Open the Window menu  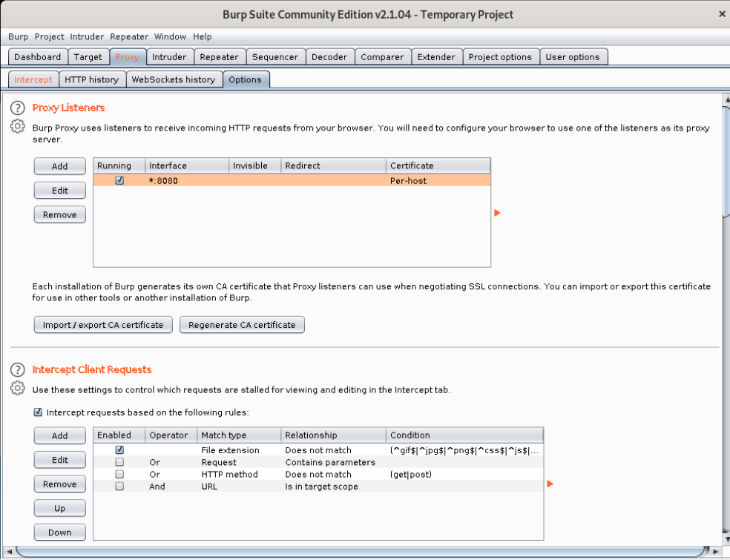(170, 37)
